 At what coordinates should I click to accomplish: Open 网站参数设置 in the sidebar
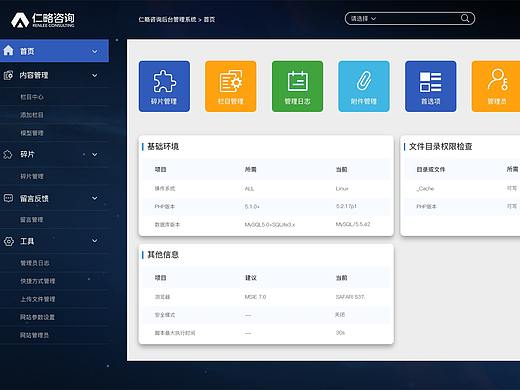(37, 317)
